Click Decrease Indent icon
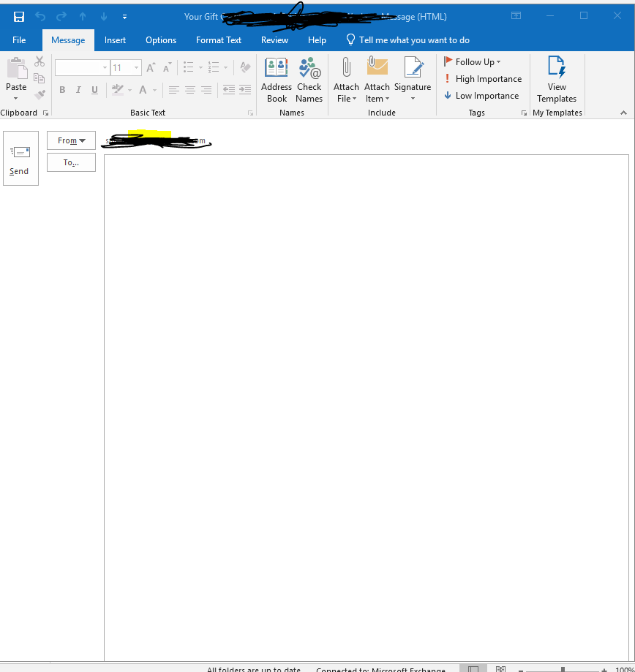 click(x=229, y=89)
